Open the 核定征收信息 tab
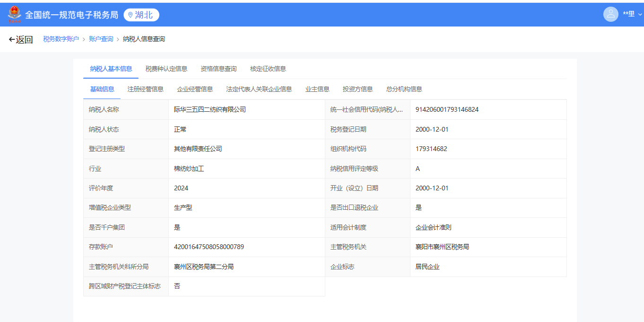This screenshot has height=322, width=644. pyautogui.click(x=268, y=69)
